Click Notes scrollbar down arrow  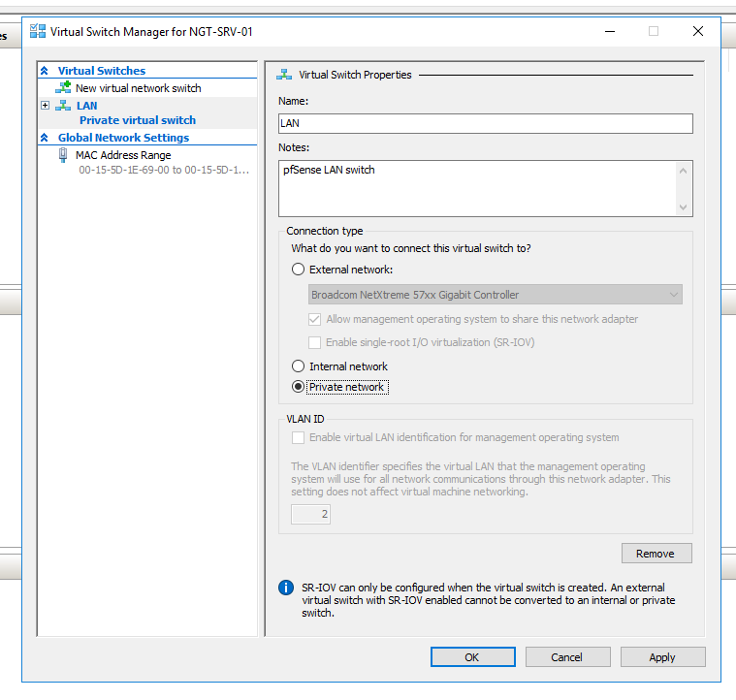click(683, 207)
